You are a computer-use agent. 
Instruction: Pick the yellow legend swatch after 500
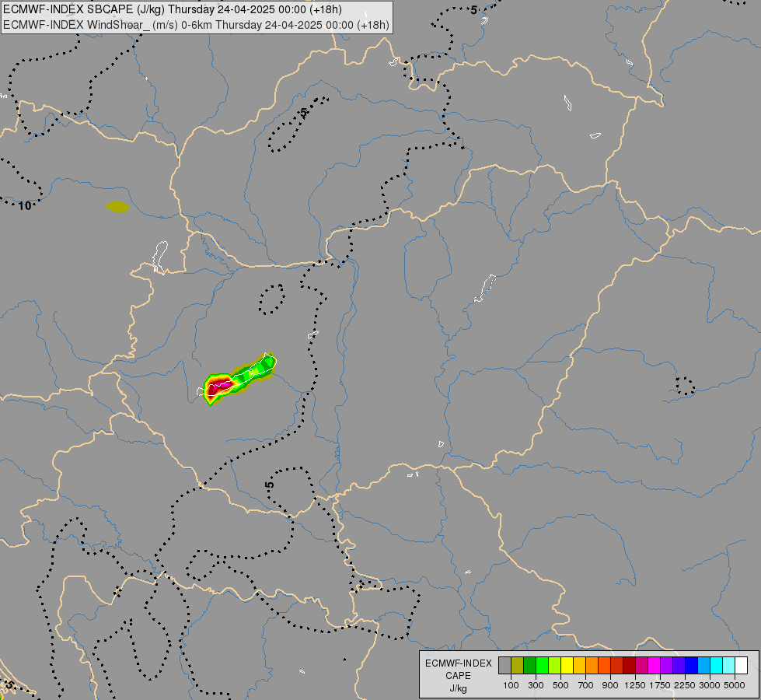(x=567, y=665)
